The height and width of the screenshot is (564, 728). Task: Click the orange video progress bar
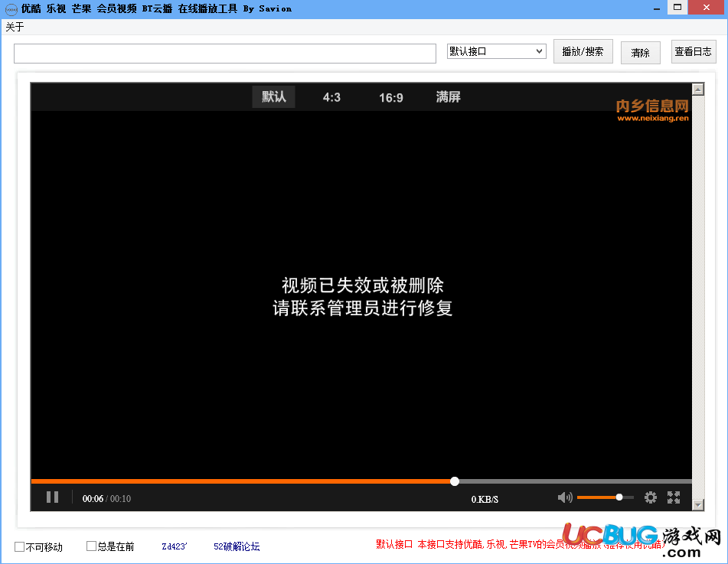tap(241, 481)
